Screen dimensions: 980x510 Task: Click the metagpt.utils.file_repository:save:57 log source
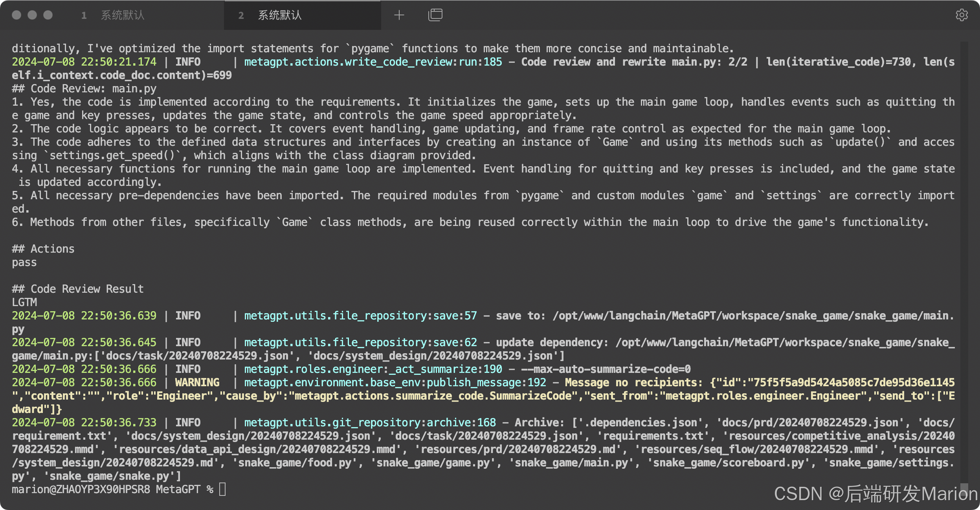point(360,316)
